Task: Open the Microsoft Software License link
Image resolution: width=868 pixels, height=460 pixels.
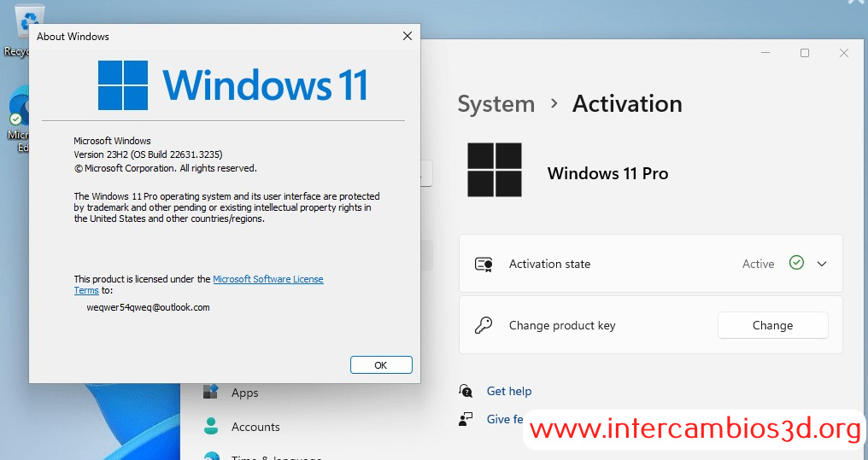Action: [268, 279]
